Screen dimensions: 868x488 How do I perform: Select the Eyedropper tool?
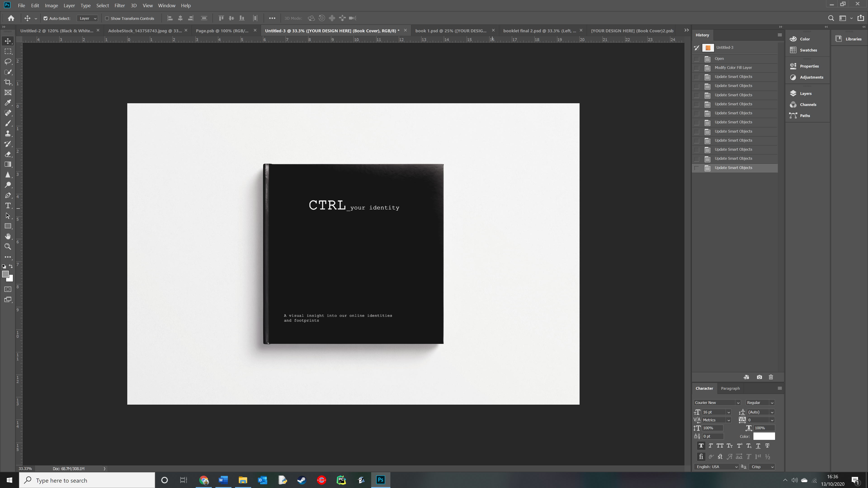point(8,103)
